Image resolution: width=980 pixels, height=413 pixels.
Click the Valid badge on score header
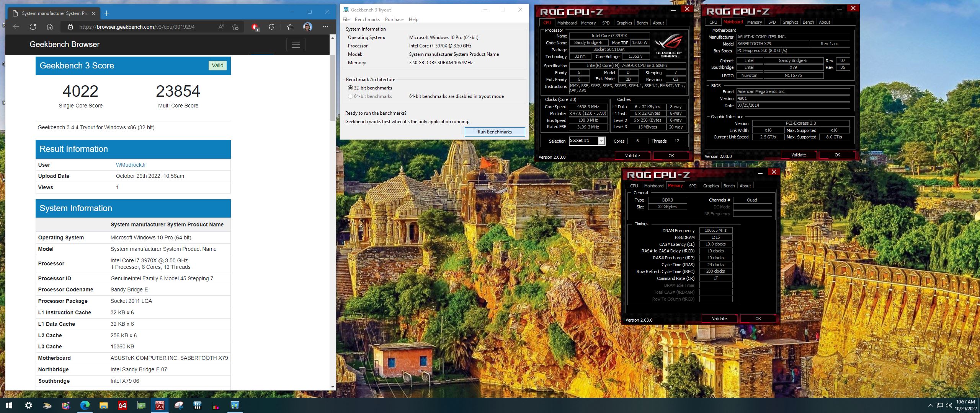coord(217,65)
